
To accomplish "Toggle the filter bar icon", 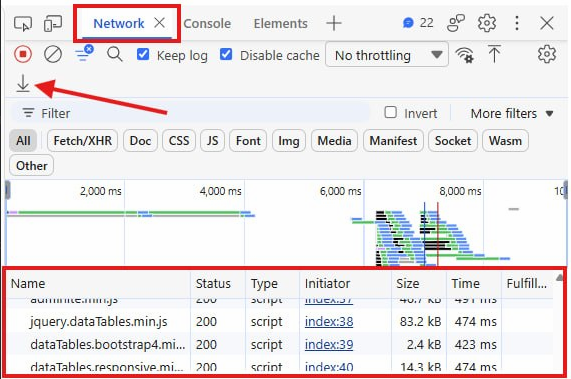I will [84, 54].
